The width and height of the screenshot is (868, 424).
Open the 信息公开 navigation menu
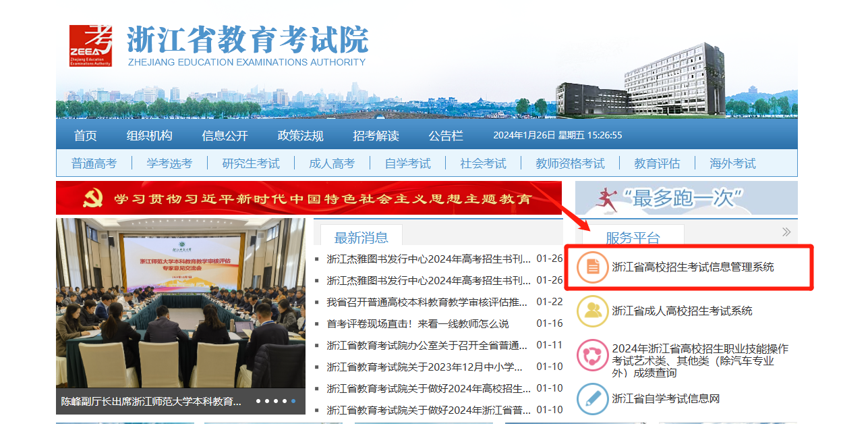[225, 136]
